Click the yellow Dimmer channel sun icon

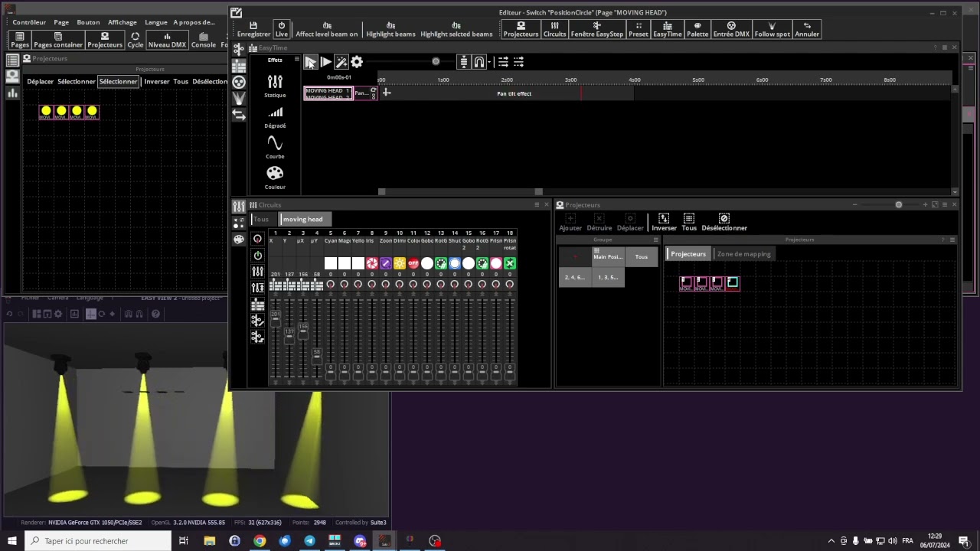(400, 263)
